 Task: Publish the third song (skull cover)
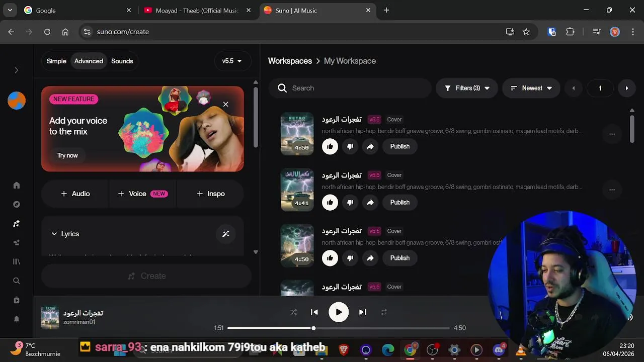click(400, 258)
